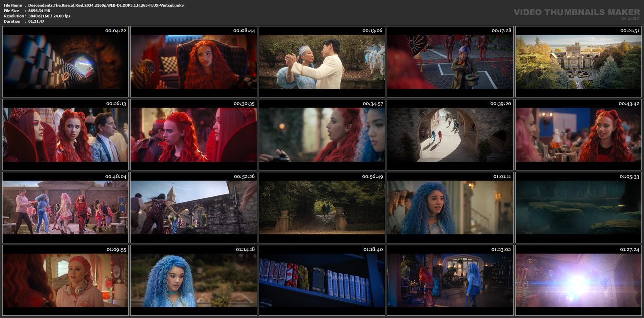644x318 pixels.
Task: Click the thumbnail at 01:05:33
Action: [579, 207]
